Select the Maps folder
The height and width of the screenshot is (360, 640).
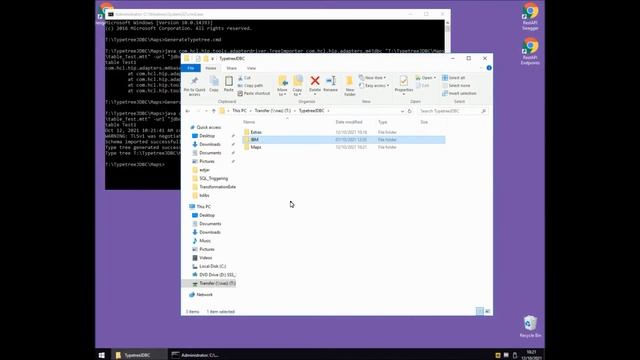tap(344, 147)
